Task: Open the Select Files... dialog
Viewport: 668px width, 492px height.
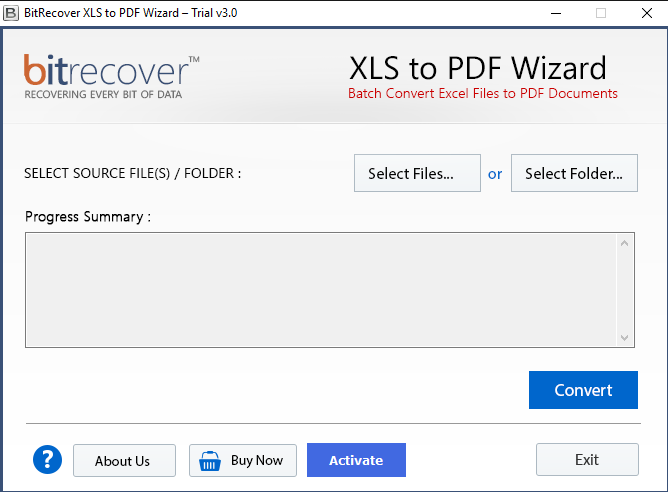Action: (x=417, y=173)
